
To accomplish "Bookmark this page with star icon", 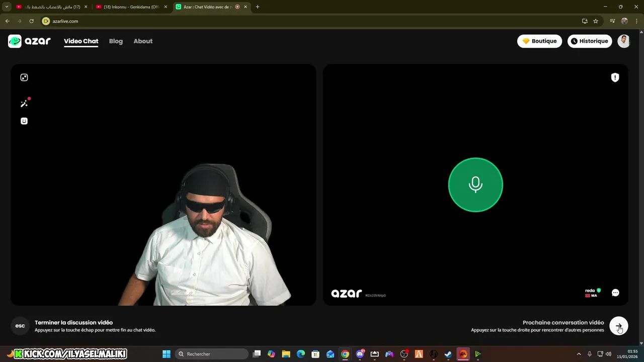I will click(x=596, y=21).
